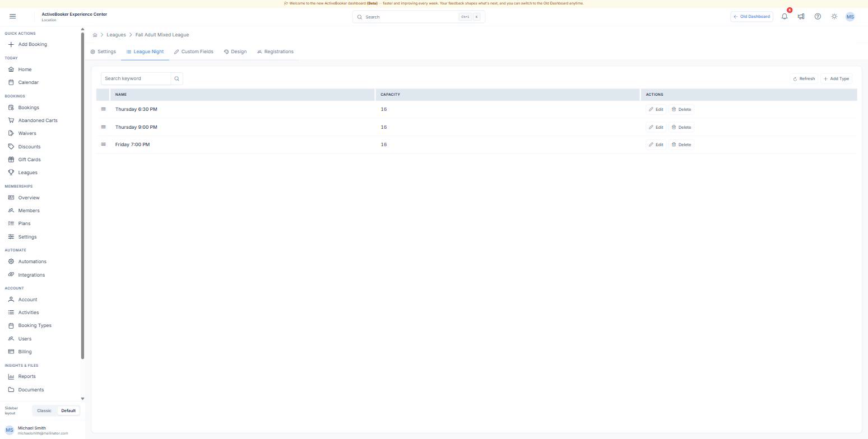Screen dimensions: 868x439
Task: Open the notifications bell icon
Action: (x=785, y=17)
